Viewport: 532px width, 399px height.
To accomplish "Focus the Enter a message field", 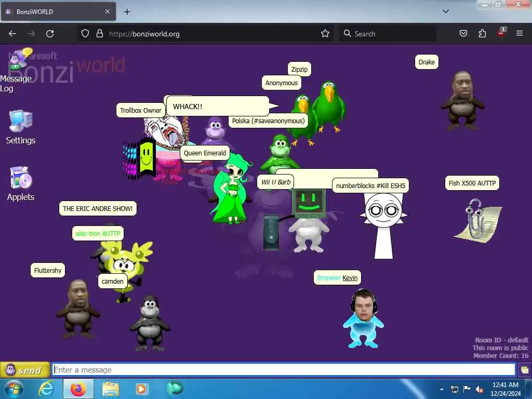I will (x=284, y=369).
